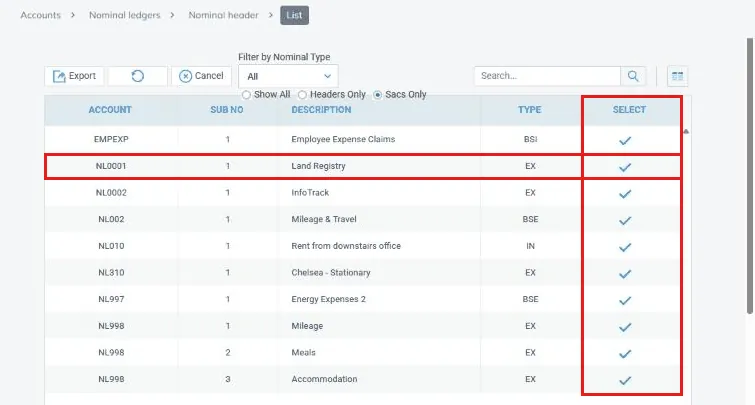The image size is (755, 405).
Task: Select checkmark for Employee Expense Claims
Action: 625,141
